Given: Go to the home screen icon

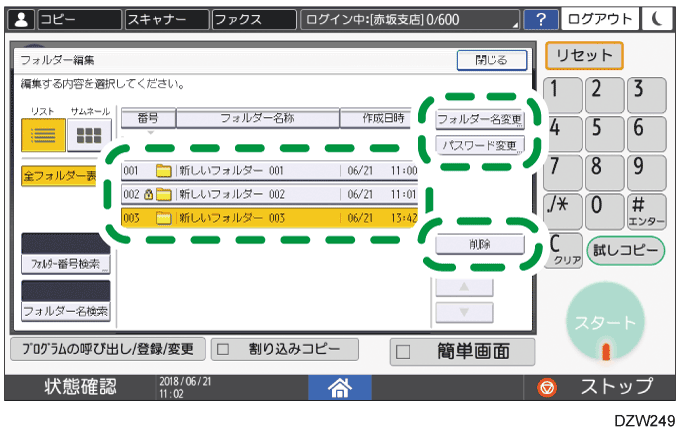Looking at the screenshot, I should point(340,387).
